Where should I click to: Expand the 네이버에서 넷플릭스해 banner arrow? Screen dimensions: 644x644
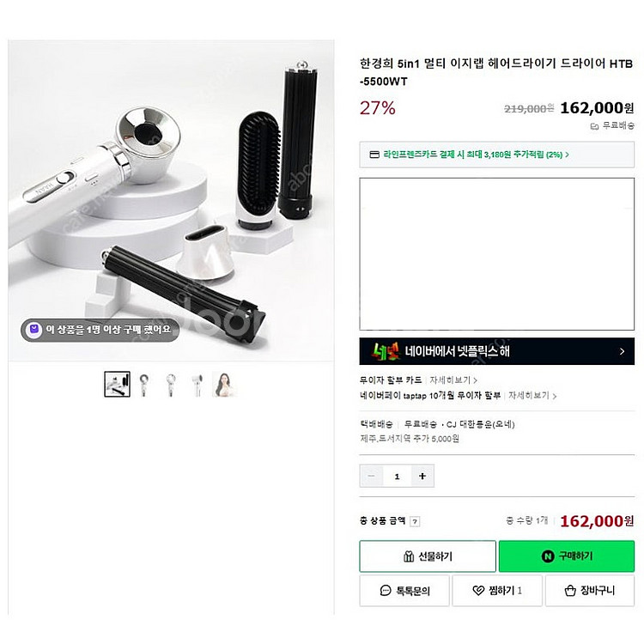coord(623,351)
